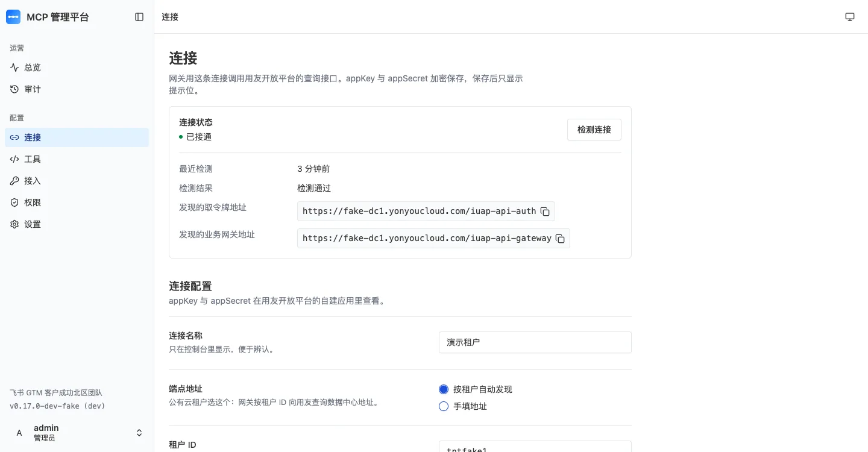868x452 pixels.
Task: Expand the admin account menu chevron
Action: 139,433
